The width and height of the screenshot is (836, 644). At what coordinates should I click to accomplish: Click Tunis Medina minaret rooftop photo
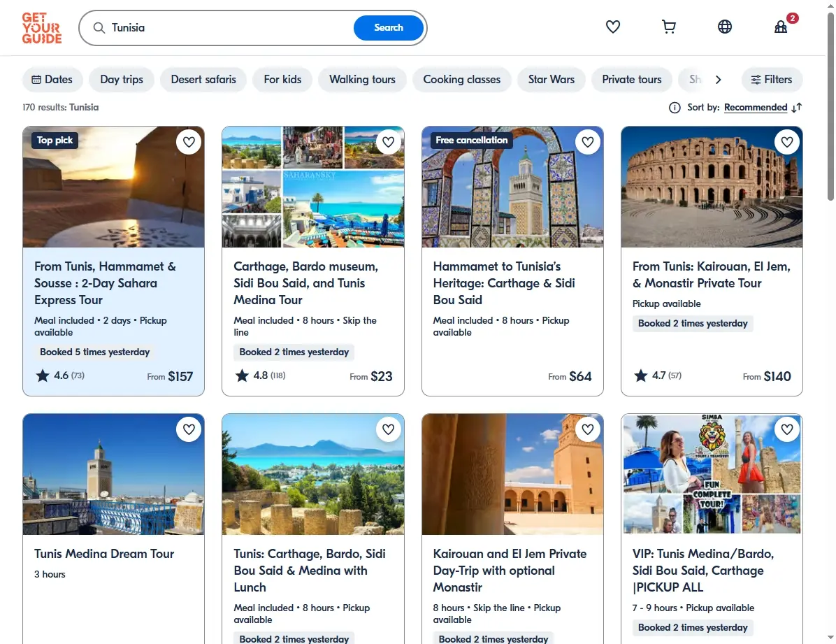click(113, 474)
